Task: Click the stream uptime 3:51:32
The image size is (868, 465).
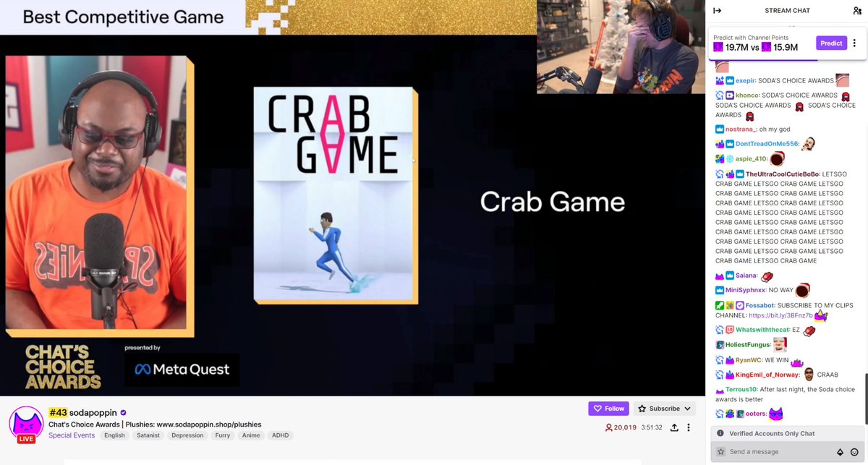Action: tap(652, 427)
